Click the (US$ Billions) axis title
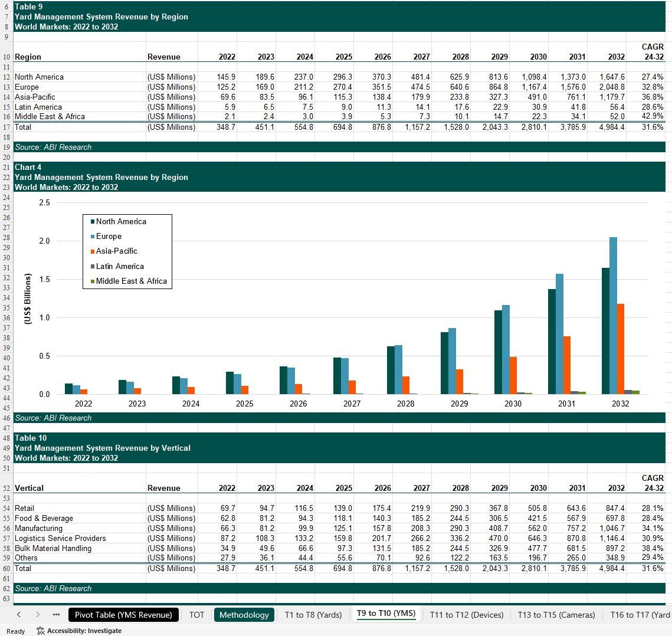This screenshot has height=636, width=672. click(27, 299)
